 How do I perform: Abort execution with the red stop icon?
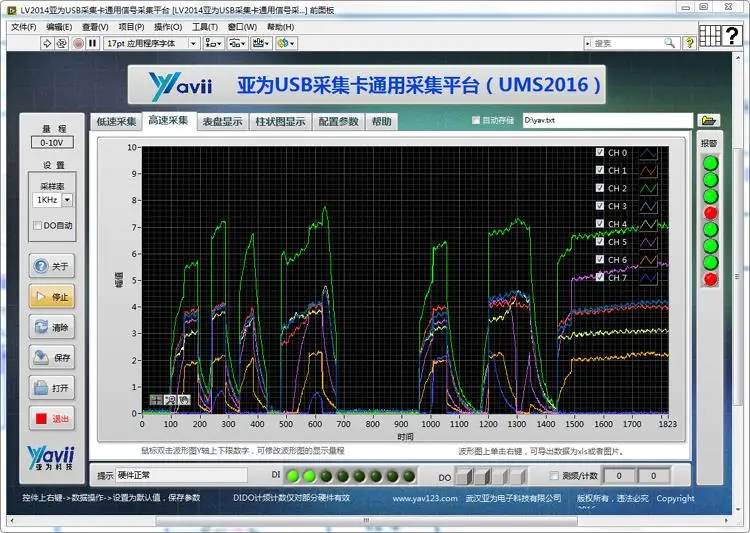click(78, 43)
